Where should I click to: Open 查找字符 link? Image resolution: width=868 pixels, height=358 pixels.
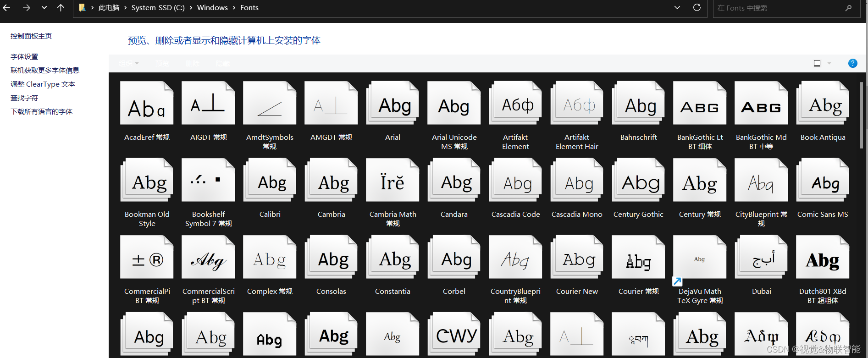24,98
